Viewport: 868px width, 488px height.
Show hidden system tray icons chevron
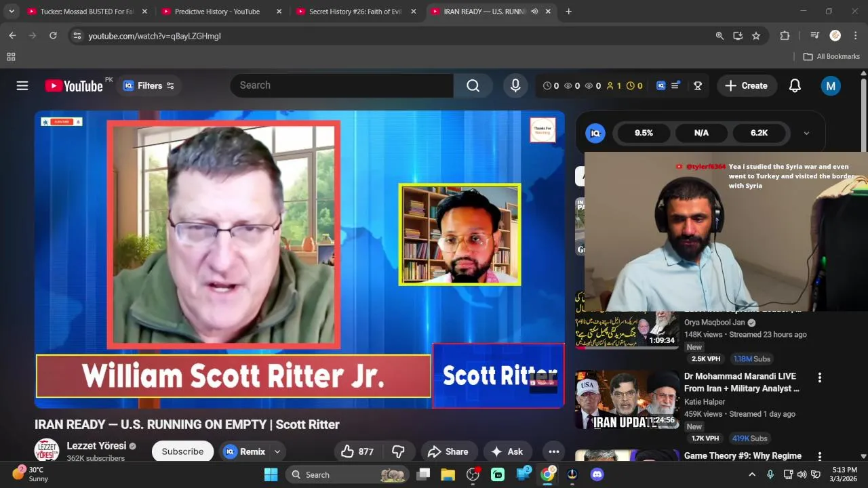pos(751,474)
